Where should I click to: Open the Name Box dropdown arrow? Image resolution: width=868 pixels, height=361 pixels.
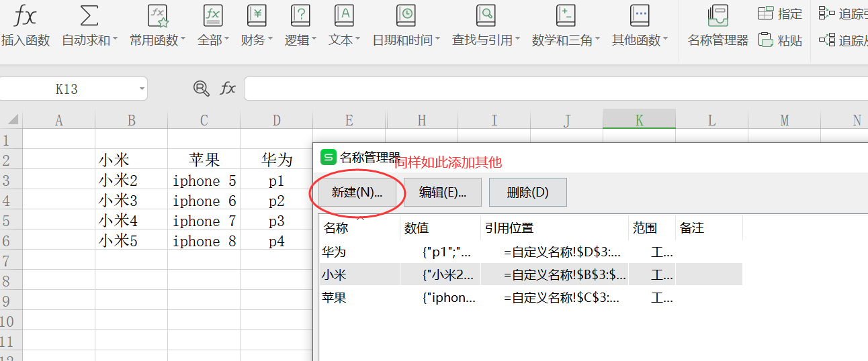(141, 89)
